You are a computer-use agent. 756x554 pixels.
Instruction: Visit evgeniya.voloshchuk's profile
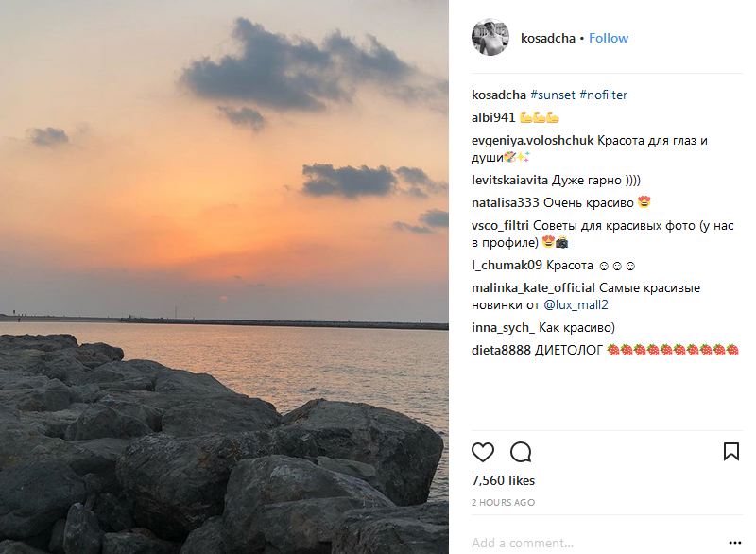(532, 141)
